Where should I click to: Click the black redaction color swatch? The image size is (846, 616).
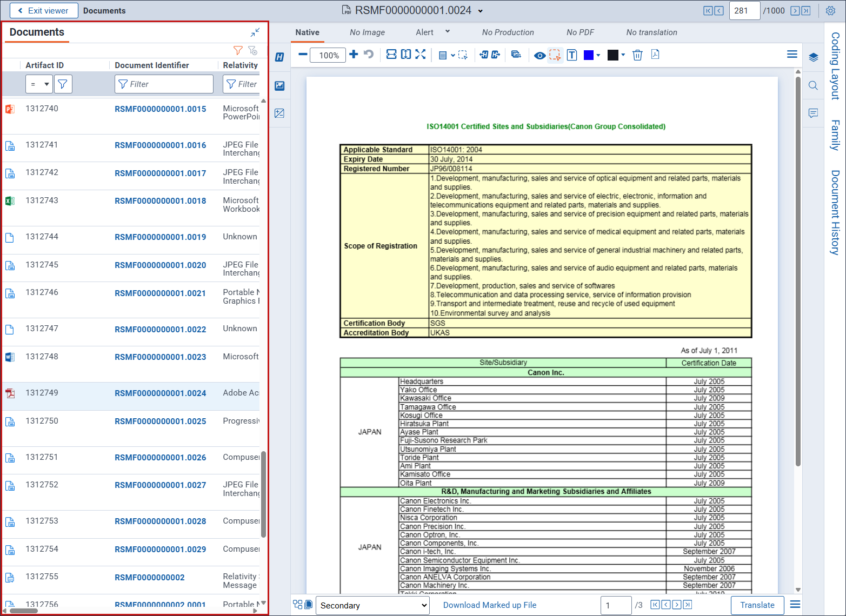[613, 55]
